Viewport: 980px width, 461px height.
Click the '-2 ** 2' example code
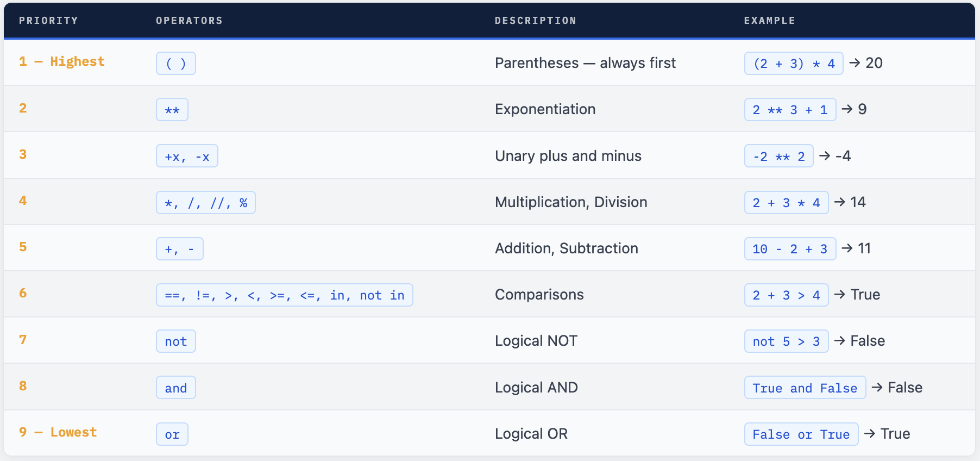[x=778, y=157]
